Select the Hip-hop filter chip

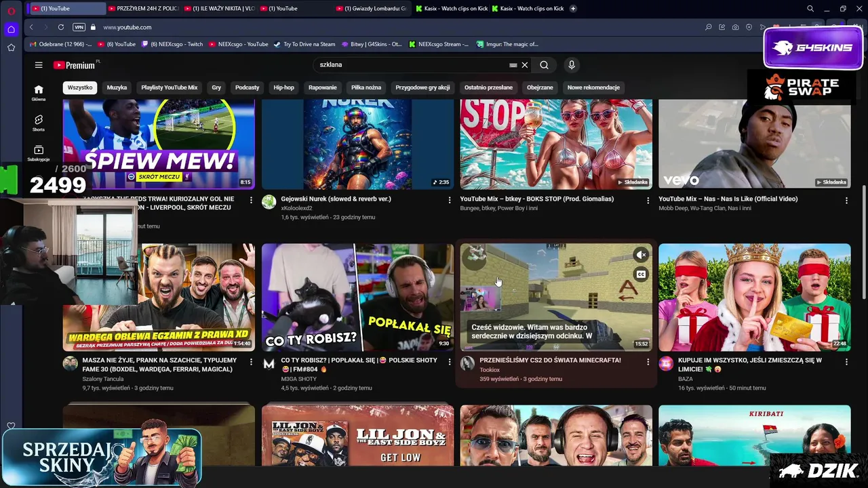(x=283, y=87)
